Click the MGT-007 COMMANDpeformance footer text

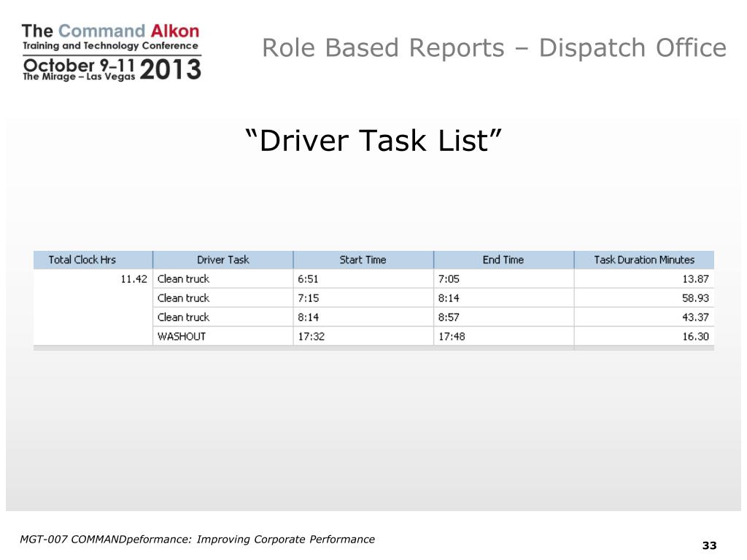point(197,540)
